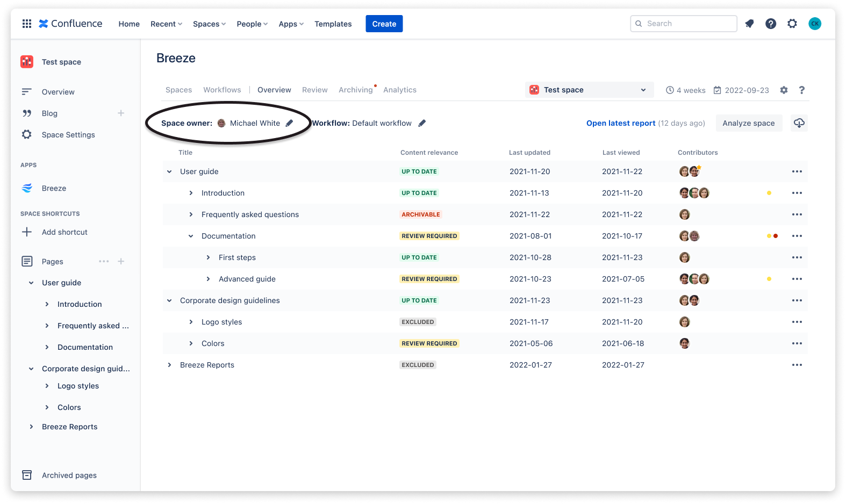Open the People dropdown menu
Viewport: 846px width, 504px height.
click(x=252, y=24)
